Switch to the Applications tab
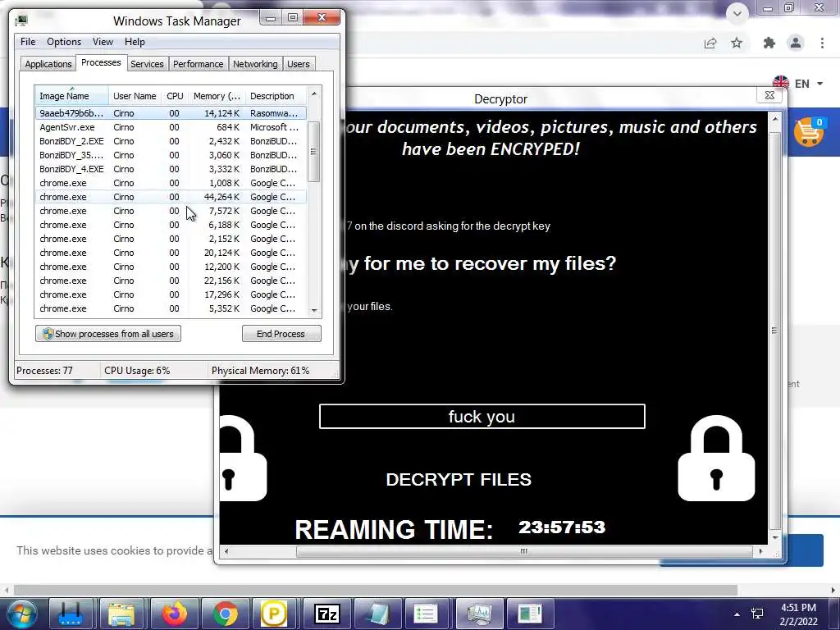Viewport: 840px width, 630px height. coord(48,64)
